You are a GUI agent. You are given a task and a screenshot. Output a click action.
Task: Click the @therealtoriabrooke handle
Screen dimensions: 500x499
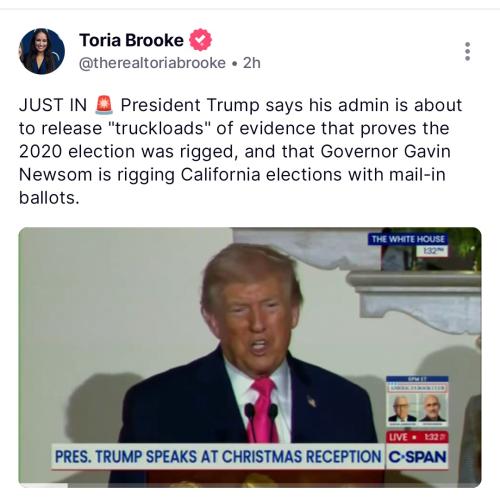(152, 63)
